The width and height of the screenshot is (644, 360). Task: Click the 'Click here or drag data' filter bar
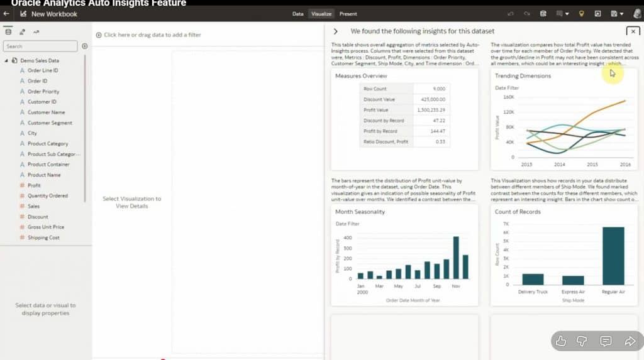[152, 35]
